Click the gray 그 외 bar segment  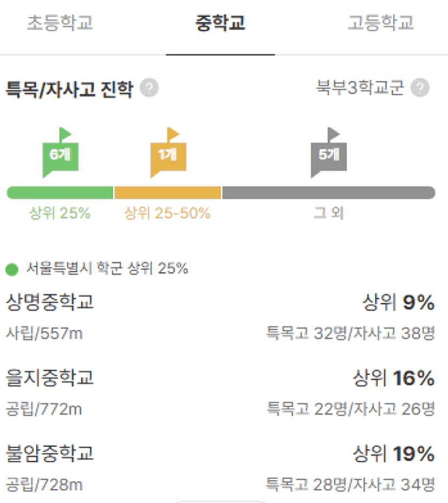click(329, 193)
